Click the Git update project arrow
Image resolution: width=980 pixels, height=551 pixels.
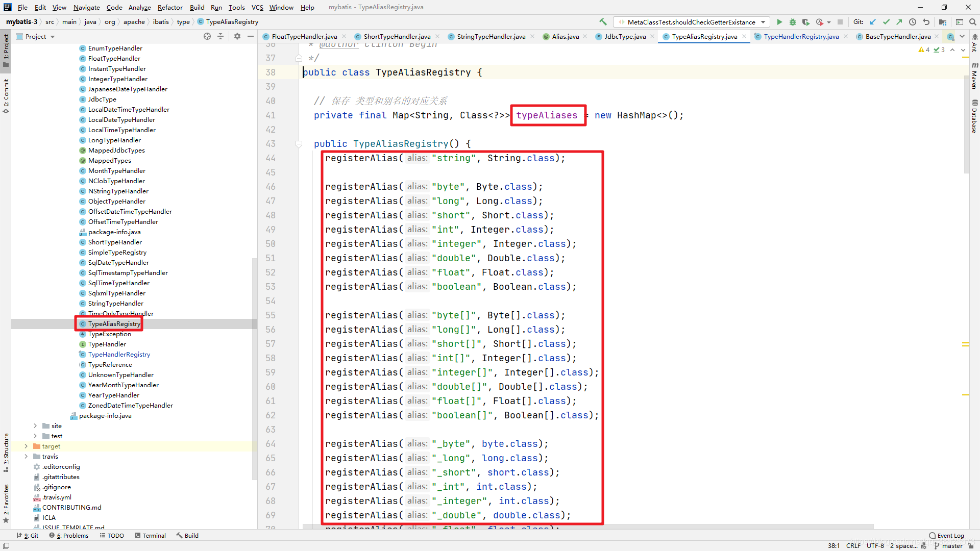pyautogui.click(x=873, y=22)
